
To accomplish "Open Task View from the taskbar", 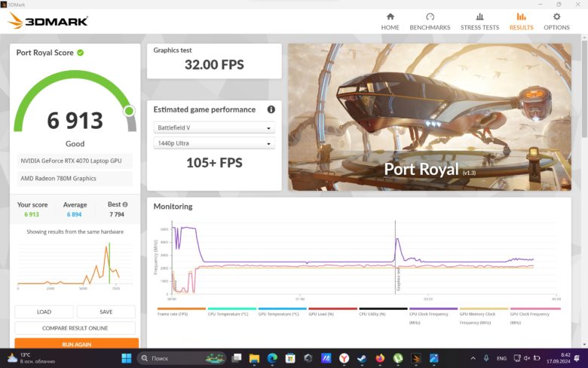I will (x=236, y=359).
